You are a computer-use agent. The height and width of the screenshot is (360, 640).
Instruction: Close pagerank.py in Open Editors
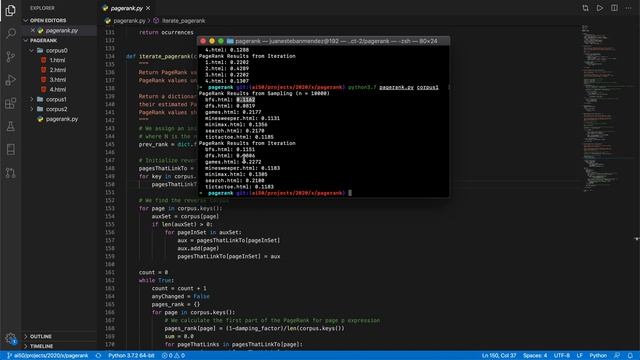pyautogui.click(x=33, y=30)
